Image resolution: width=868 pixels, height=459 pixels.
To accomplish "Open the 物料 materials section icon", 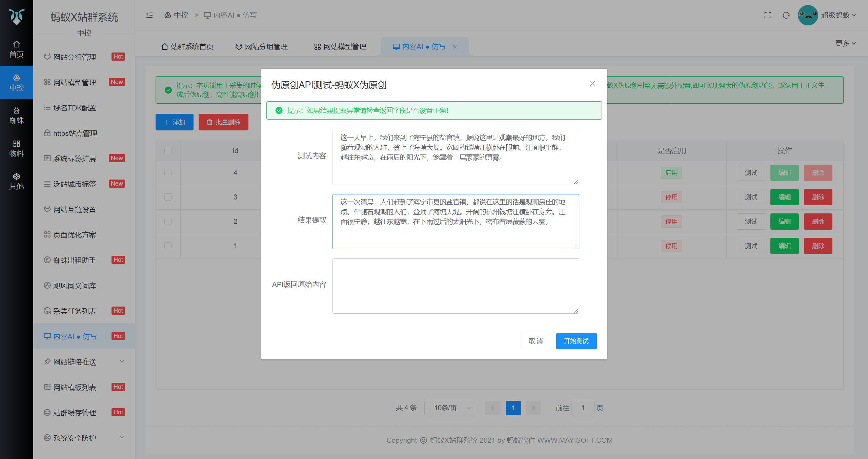I will (16, 144).
